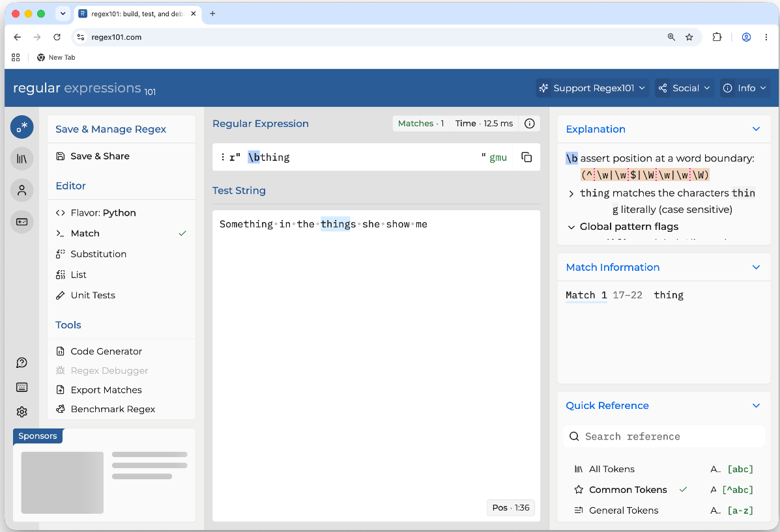Bookmark this page with star icon
780x532 pixels.
689,37
